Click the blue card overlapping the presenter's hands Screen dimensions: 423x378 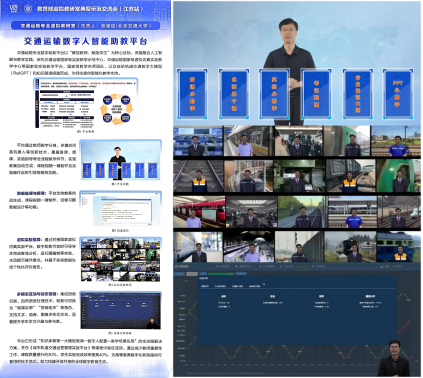pos(274,94)
